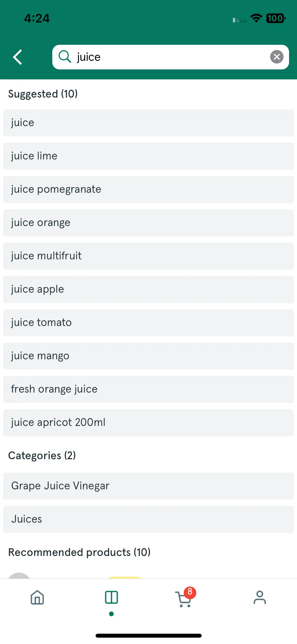Tap the cart badge showing 8
This screenshot has width=297, height=644.
click(190, 593)
